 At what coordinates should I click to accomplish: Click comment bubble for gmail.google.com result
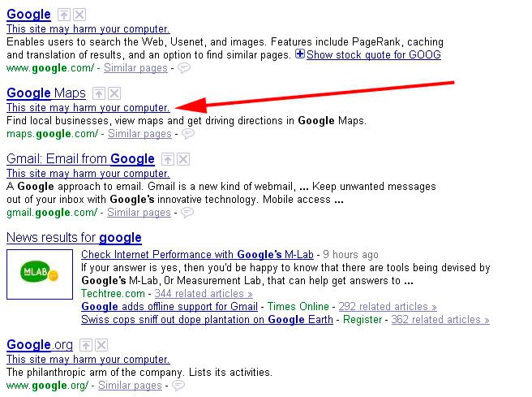[187, 213]
